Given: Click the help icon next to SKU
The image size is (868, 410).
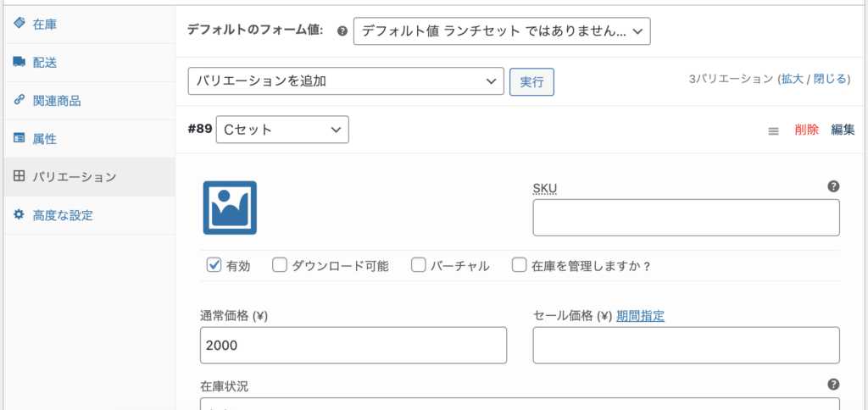Looking at the screenshot, I should click(833, 186).
